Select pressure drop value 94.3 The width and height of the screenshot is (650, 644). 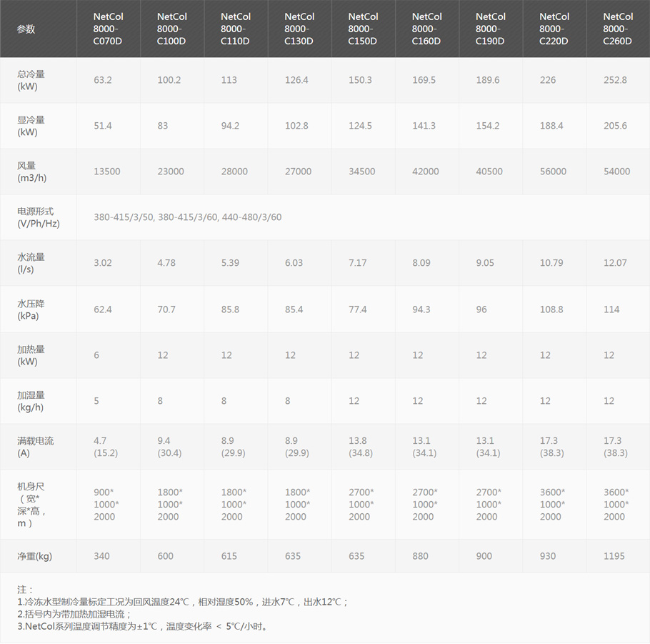(x=421, y=309)
